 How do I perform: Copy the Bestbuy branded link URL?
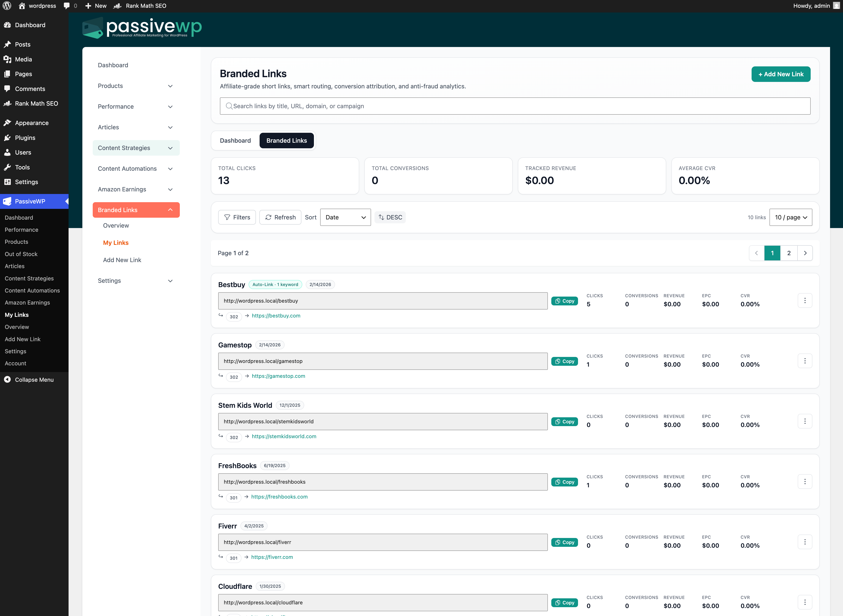[x=564, y=300]
